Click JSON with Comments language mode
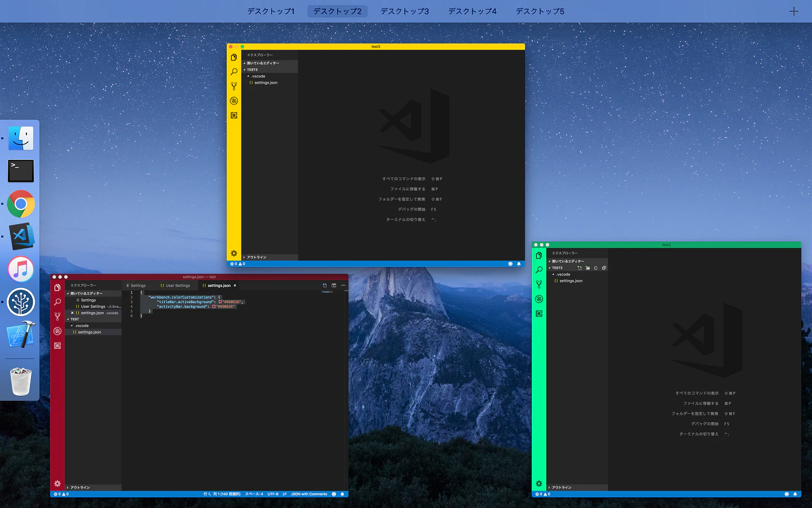 309,494
